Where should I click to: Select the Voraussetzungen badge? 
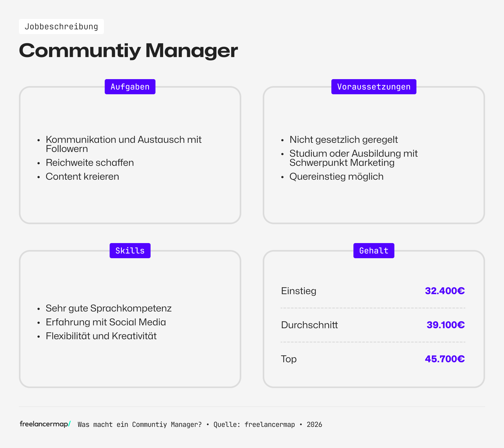374,86
